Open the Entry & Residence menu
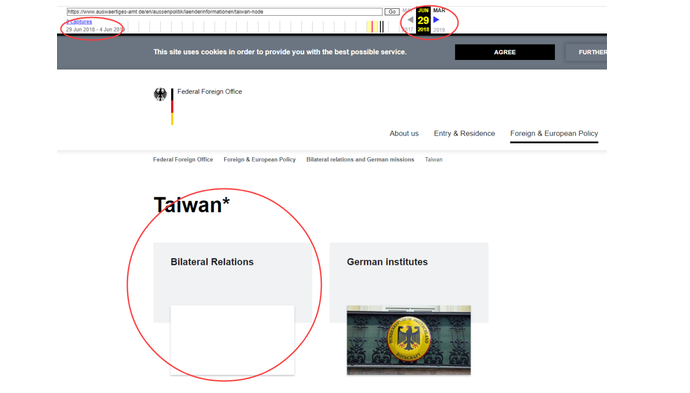This screenshot has height=393, width=690. point(464,133)
